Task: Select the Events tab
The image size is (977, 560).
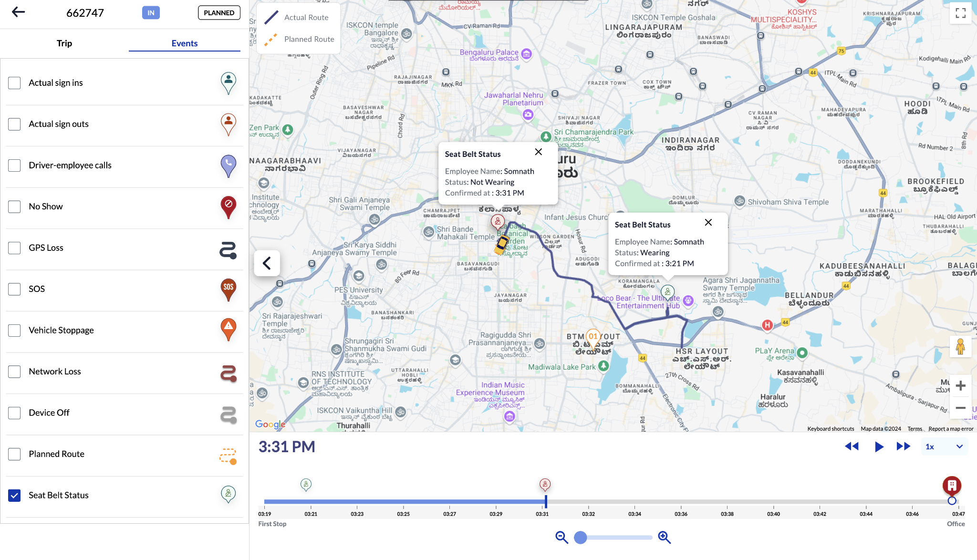Action: pyautogui.click(x=184, y=43)
